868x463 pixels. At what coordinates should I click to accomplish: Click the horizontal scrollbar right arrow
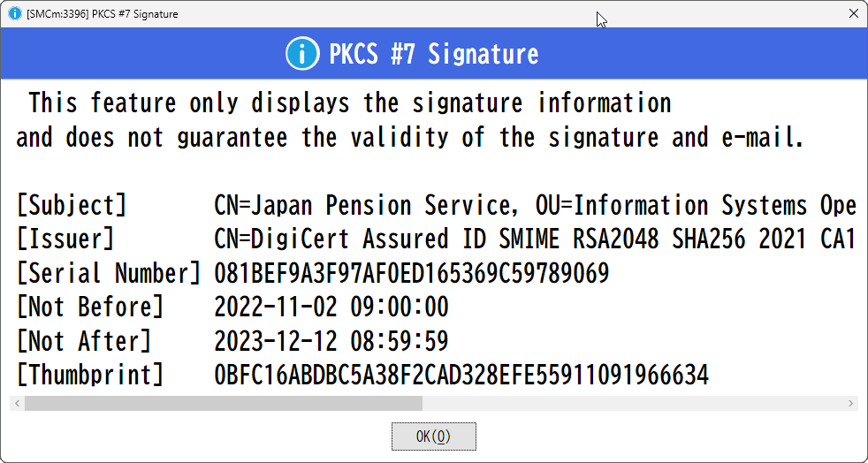coord(851,403)
